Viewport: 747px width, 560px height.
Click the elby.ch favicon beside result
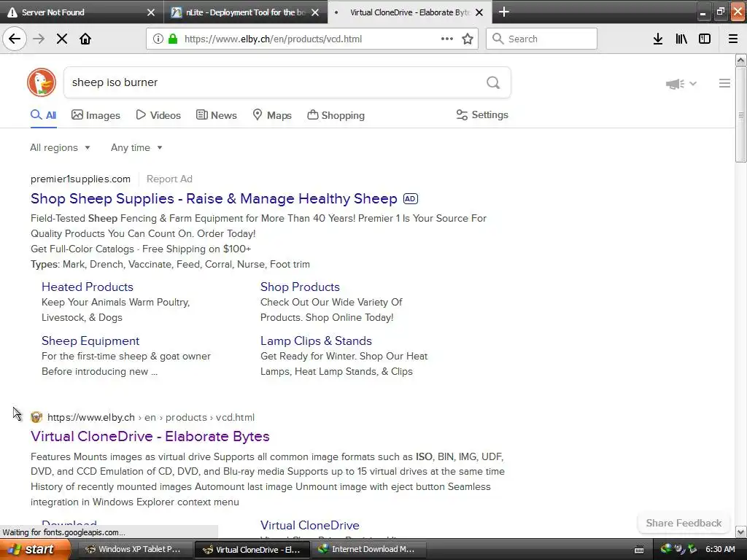tap(36, 418)
